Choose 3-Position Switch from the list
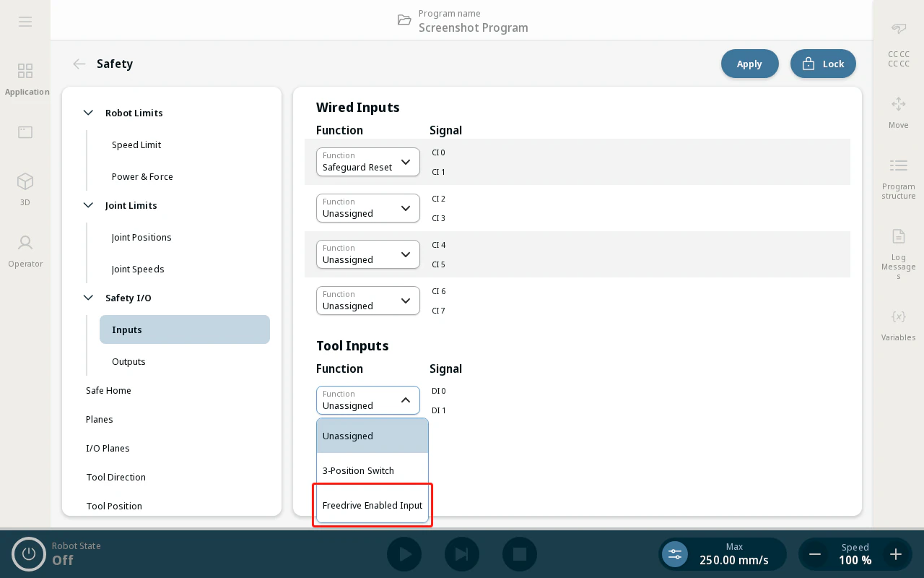 [372, 470]
